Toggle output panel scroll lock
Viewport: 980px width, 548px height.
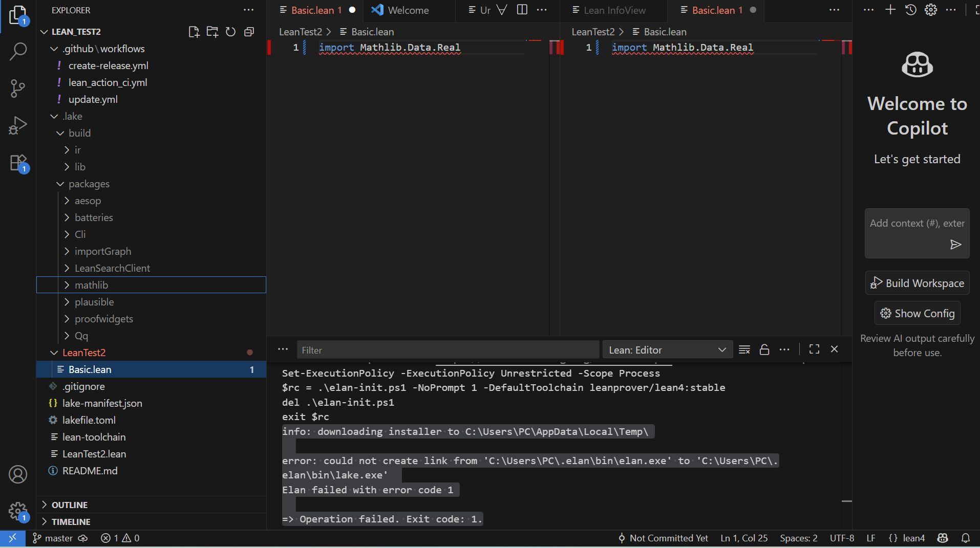coord(764,349)
